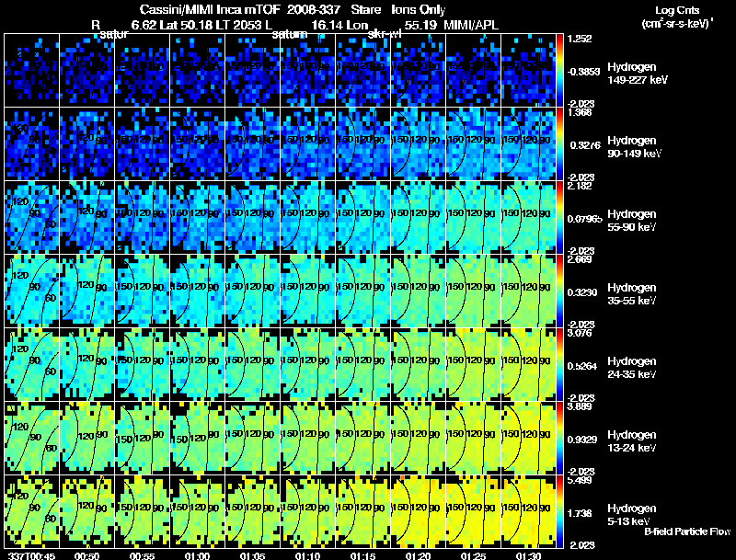Viewport: 736px width, 560px height.
Task: Click the 'LT 2053' header value
Action: (237, 25)
